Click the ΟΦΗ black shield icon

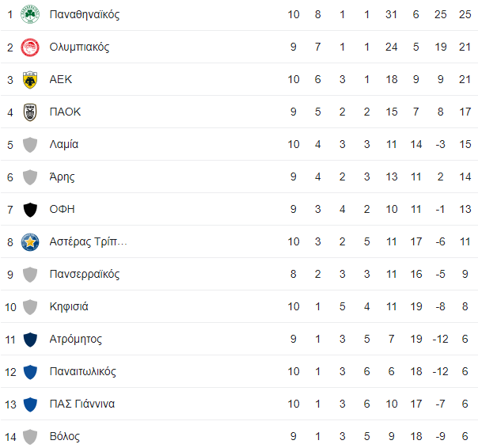[30, 210]
